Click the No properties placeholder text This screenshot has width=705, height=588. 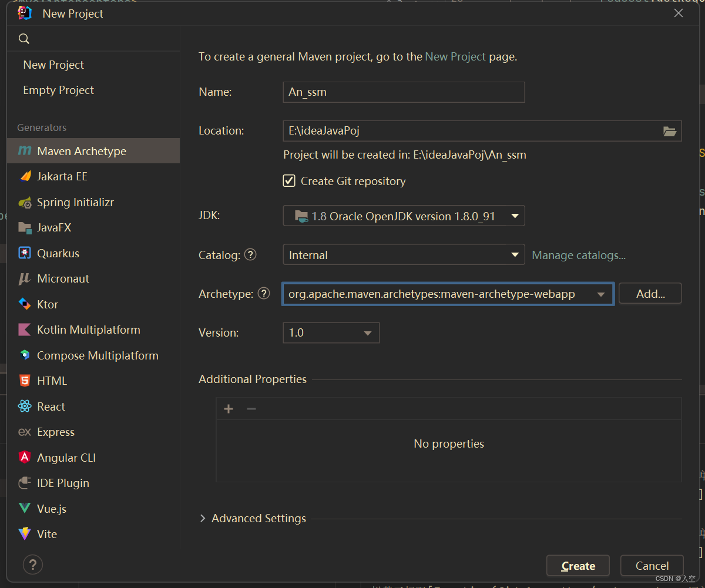tap(449, 443)
